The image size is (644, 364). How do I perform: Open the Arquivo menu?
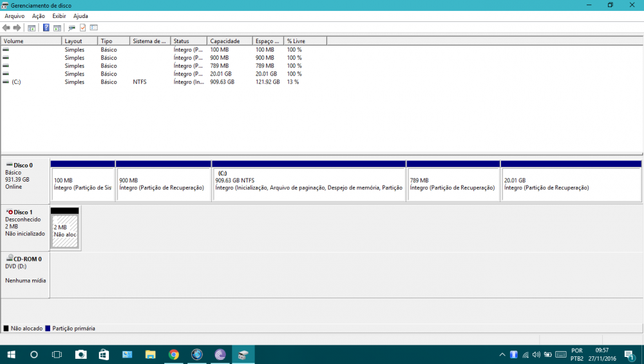click(15, 15)
